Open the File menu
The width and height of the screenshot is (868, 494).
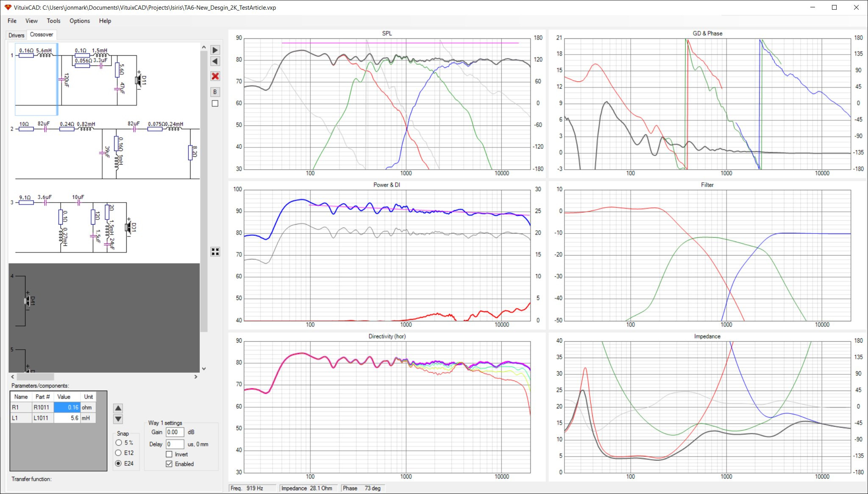pos(12,21)
